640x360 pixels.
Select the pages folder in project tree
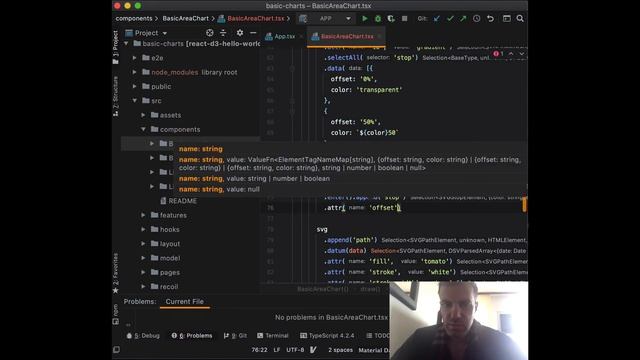(170, 272)
